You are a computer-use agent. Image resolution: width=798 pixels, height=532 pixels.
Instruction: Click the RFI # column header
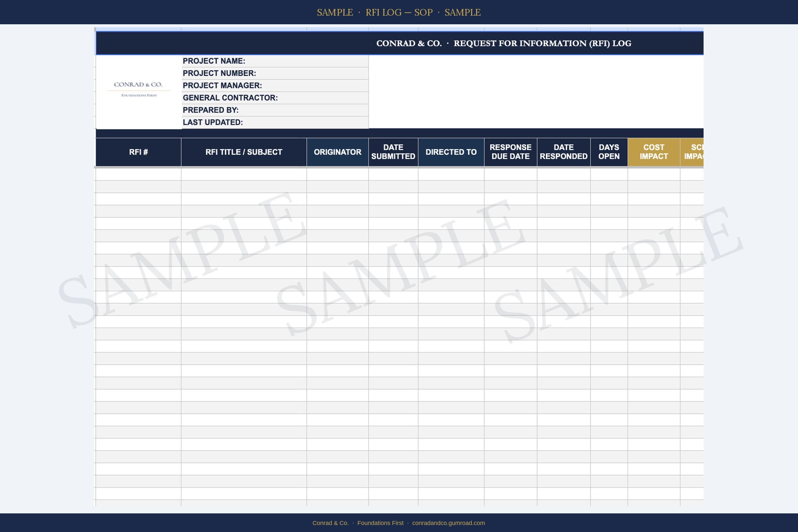point(138,152)
